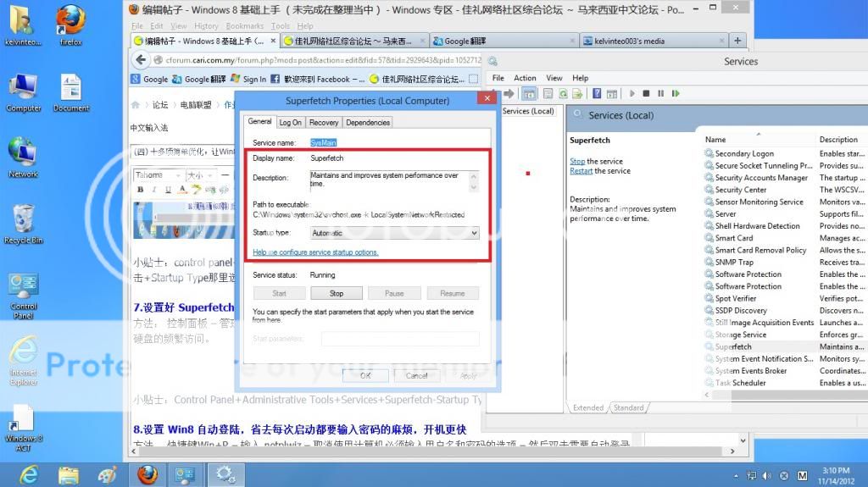Screen dimensions: 868x487
Task: Open the Action menu in Services
Action: point(525,78)
